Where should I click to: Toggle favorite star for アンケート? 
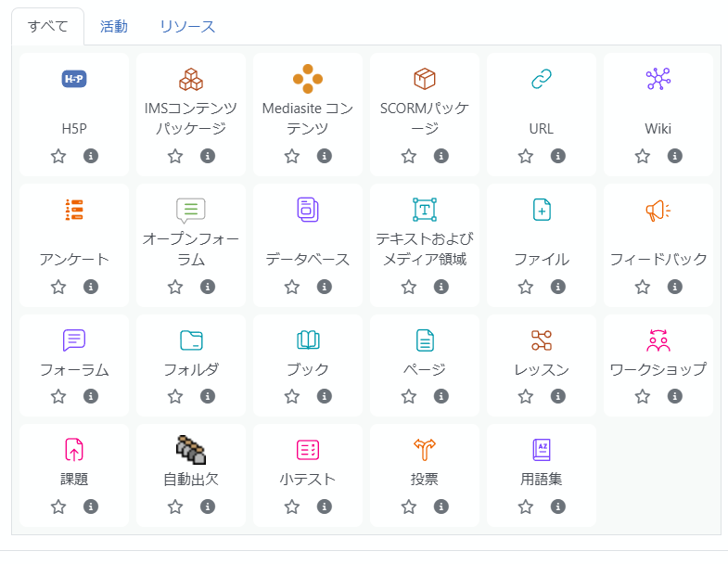click(x=58, y=288)
